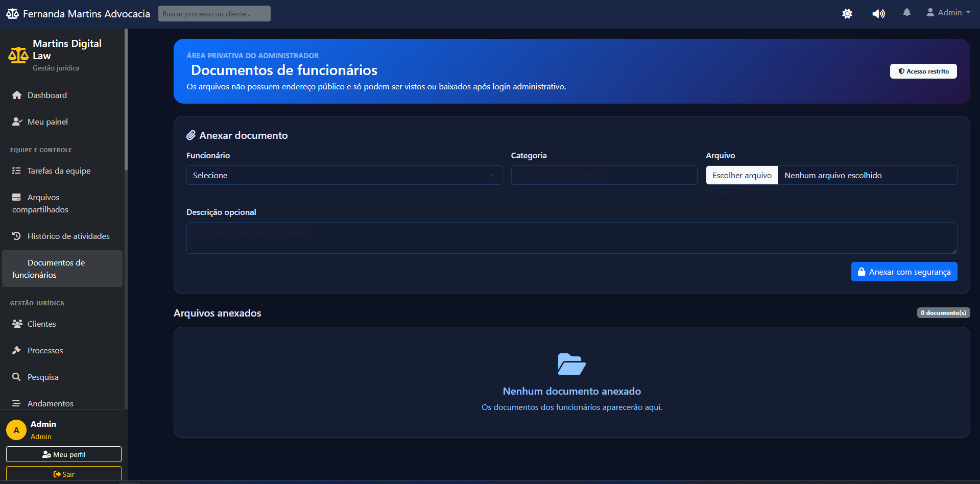Click the Meu painel user-check icon
The width and height of the screenshot is (980, 484).
point(17,122)
